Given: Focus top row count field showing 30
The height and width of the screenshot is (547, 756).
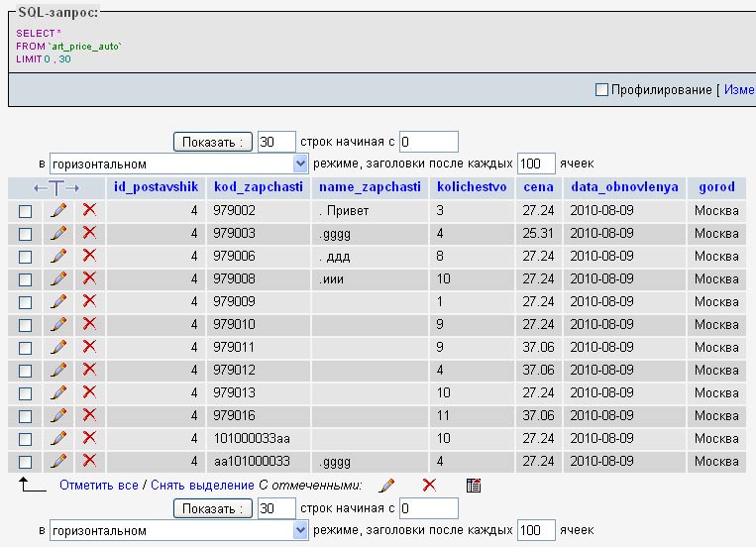Looking at the screenshot, I should (x=276, y=142).
